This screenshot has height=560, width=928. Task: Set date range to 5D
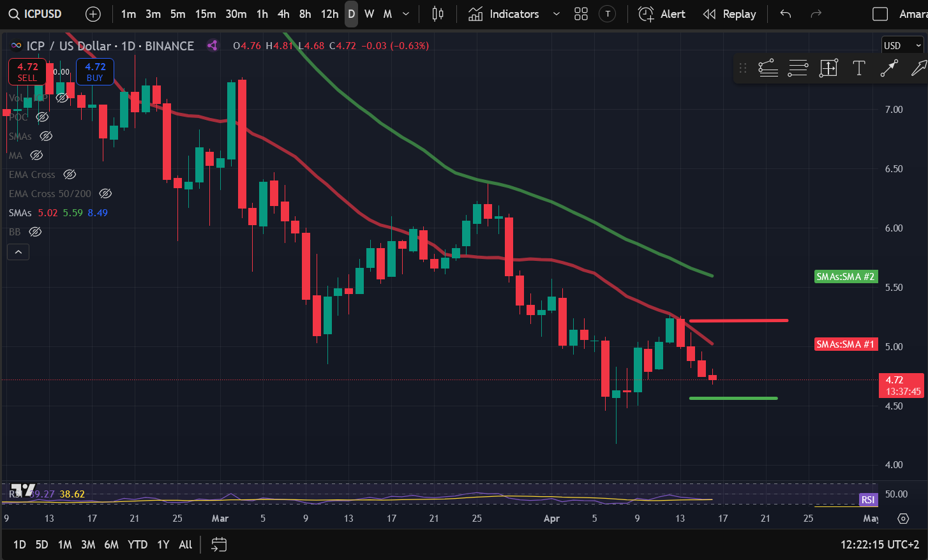click(x=41, y=545)
